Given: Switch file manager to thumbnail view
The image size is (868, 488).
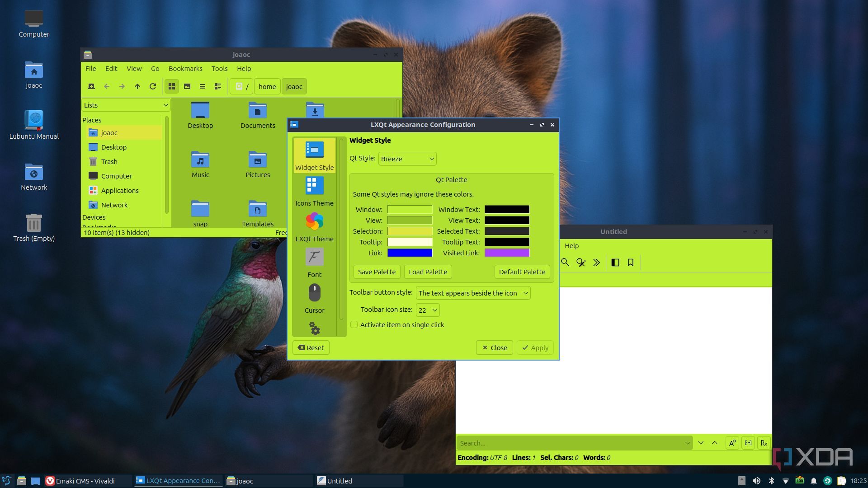Looking at the screenshot, I should click(187, 86).
